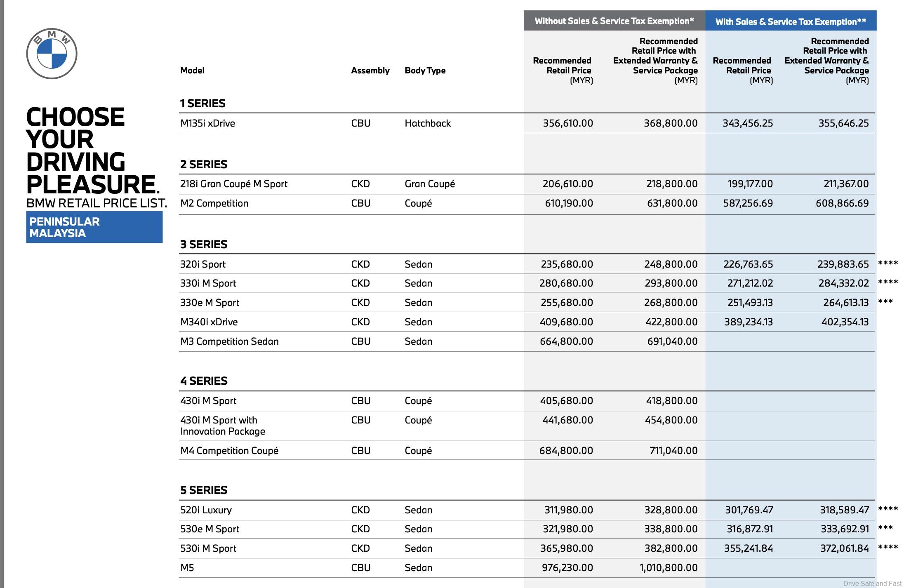Select the M2 Competition model row

tap(214, 203)
